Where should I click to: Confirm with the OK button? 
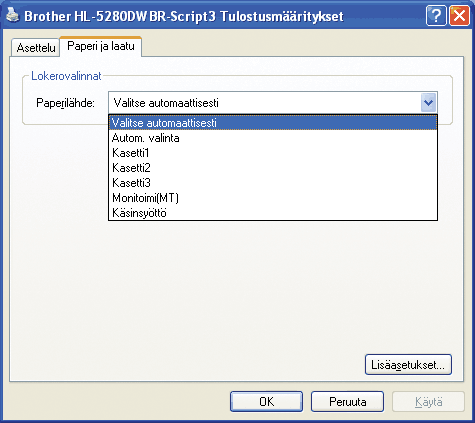266,402
